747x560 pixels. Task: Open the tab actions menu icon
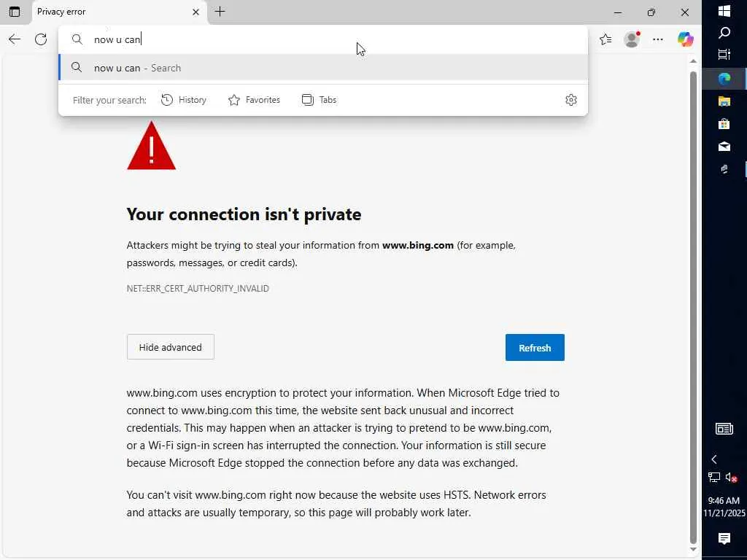point(14,12)
